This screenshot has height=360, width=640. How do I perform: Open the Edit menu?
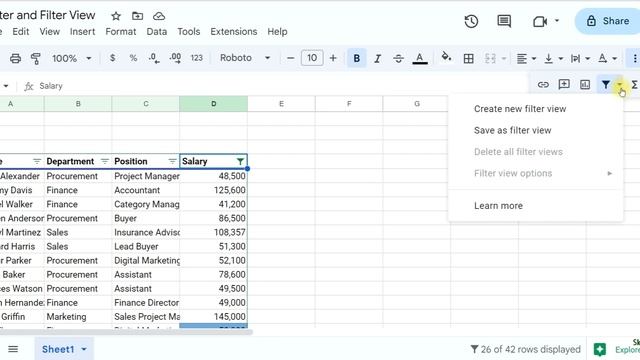(x=20, y=32)
